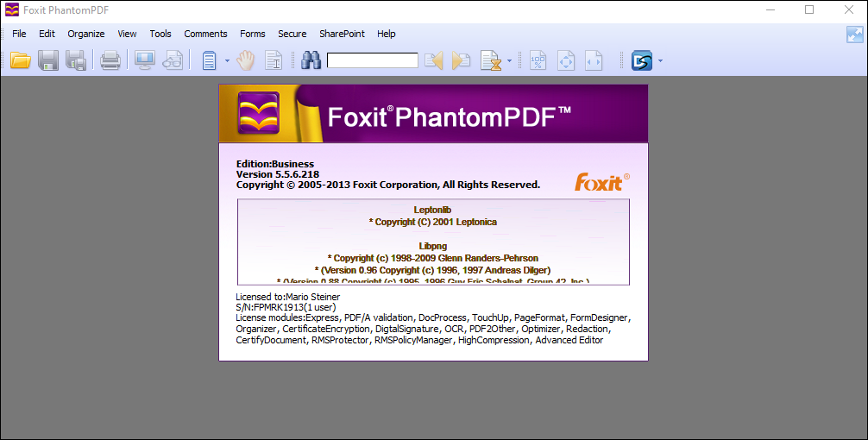The image size is (868, 440).
Task: Open the SharePoint menu
Action: pos(342,34)
